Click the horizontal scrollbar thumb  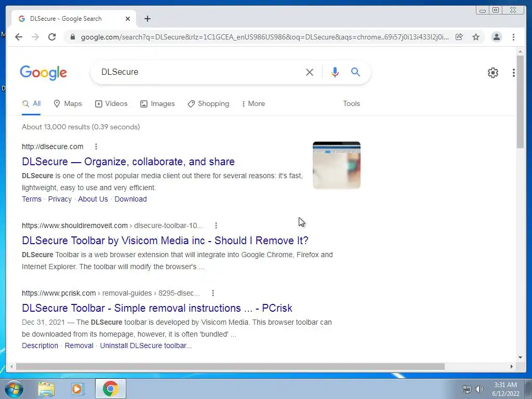tap(230, 367)
